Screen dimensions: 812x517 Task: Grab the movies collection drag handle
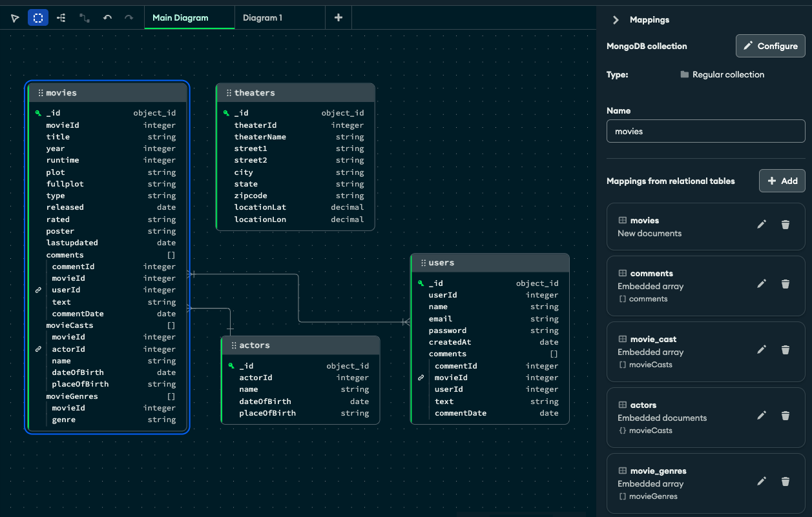tap(41, 93)
